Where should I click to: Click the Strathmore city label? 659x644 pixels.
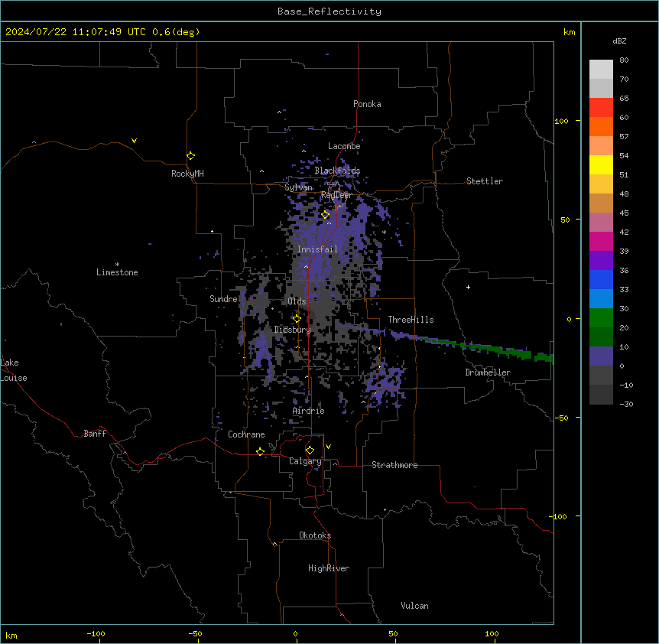click(394, 465)
